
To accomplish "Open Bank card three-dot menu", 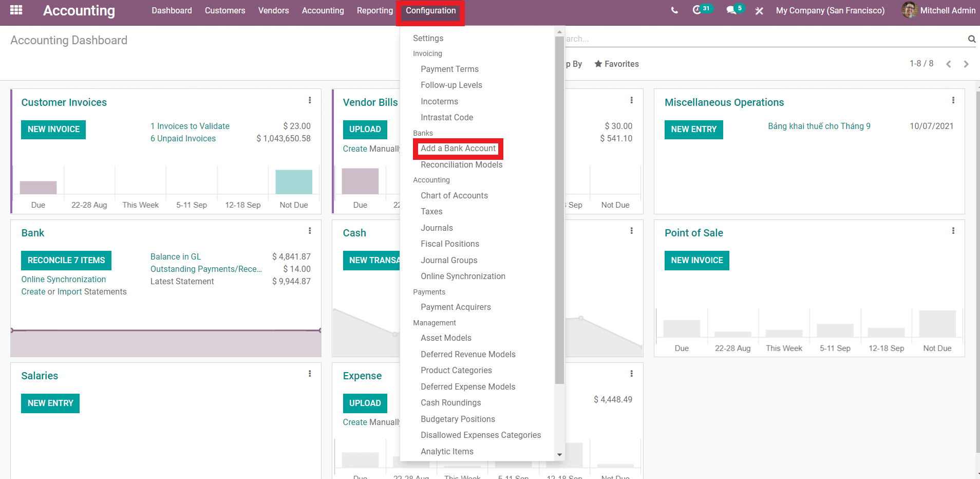I will 310,231.
